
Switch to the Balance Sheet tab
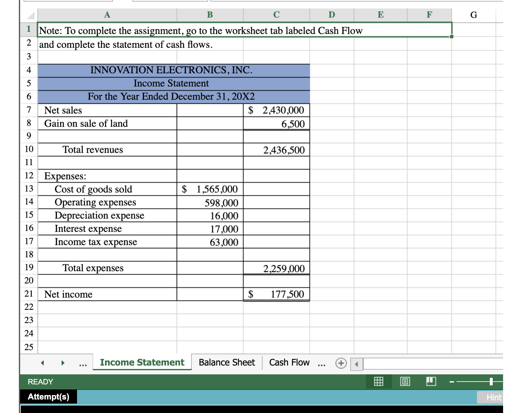coord(226,362)
